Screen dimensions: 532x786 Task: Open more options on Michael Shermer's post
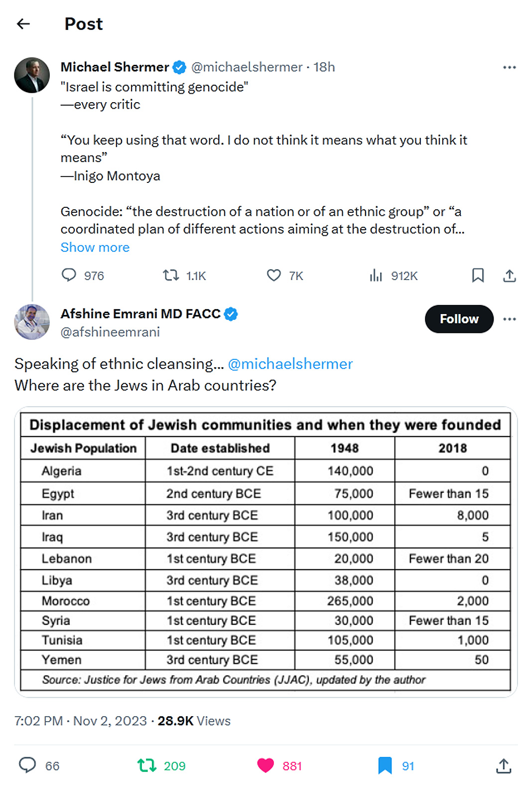click(509, 67)
